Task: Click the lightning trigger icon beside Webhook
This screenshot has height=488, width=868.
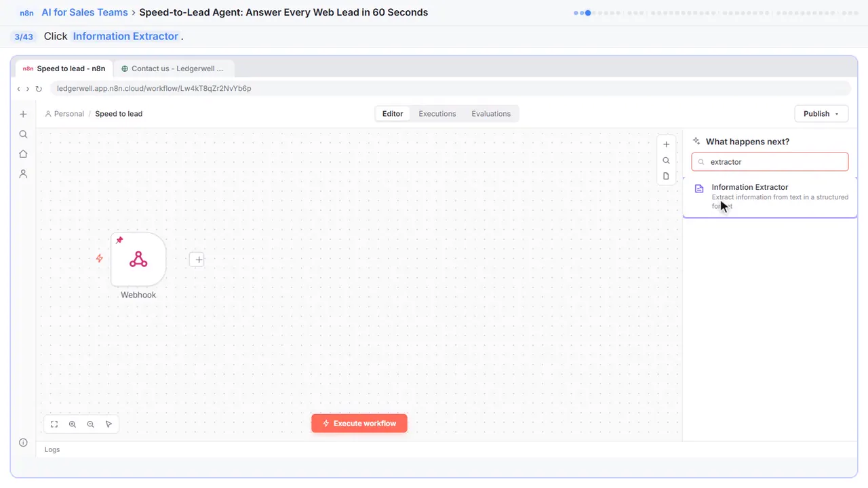Action: (x=100, y=258)
